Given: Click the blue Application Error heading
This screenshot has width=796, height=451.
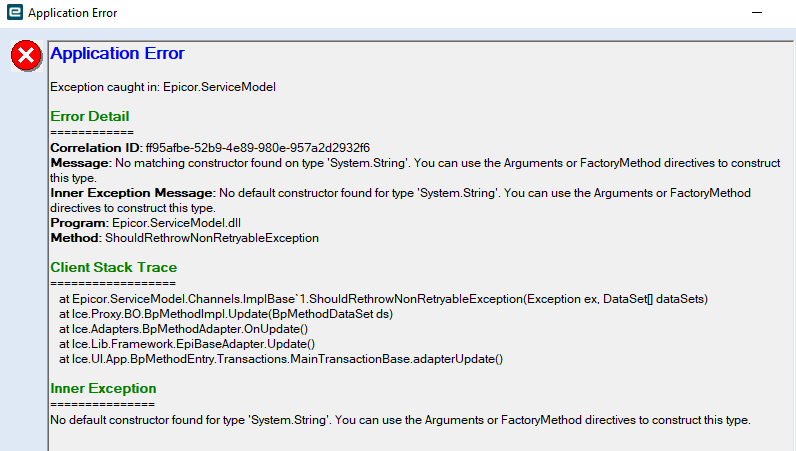Looking at the screenshot, I should tap(117, 53).
